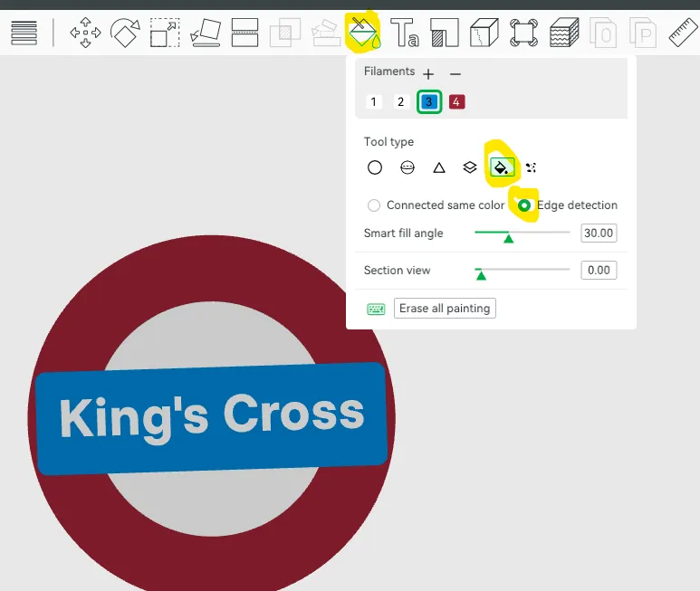
Task: Select the Fill bucket tool type
Action: click(x=503, y=167)
